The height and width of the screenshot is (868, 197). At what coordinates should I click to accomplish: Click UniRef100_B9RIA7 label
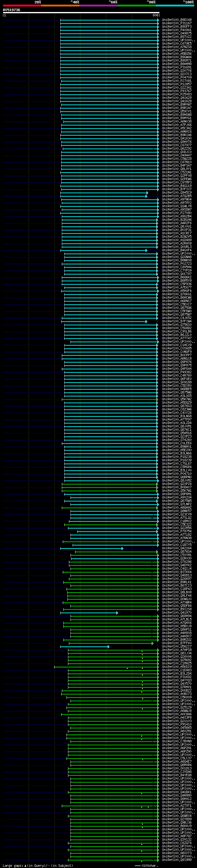click(177, 108)
